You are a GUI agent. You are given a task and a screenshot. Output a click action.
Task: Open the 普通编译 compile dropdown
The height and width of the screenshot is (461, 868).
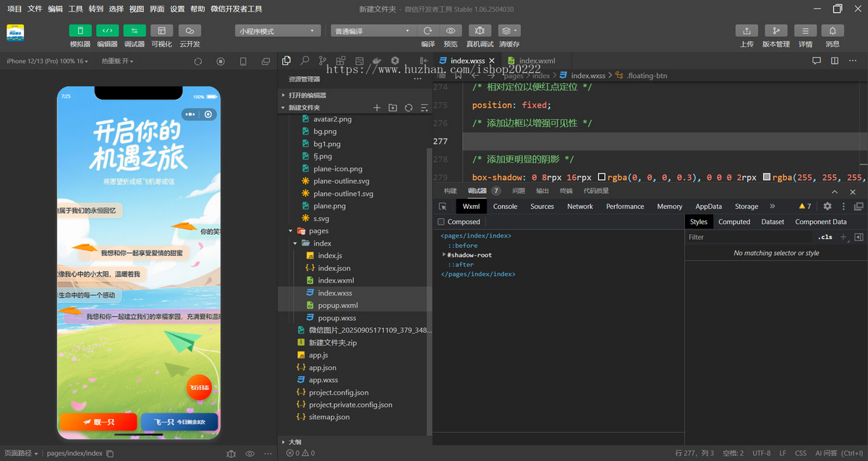pyautogui.click(x=373, y=31)
